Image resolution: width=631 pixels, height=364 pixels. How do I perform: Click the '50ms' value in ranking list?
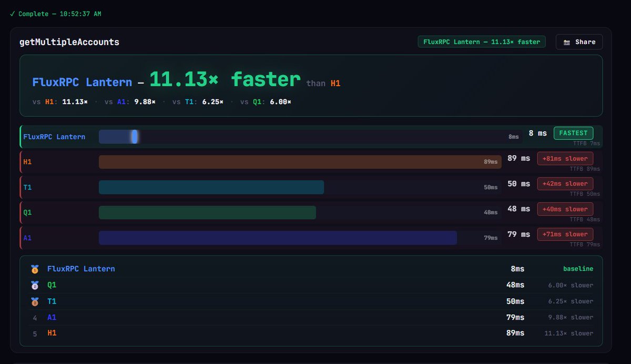pos(515,301)
